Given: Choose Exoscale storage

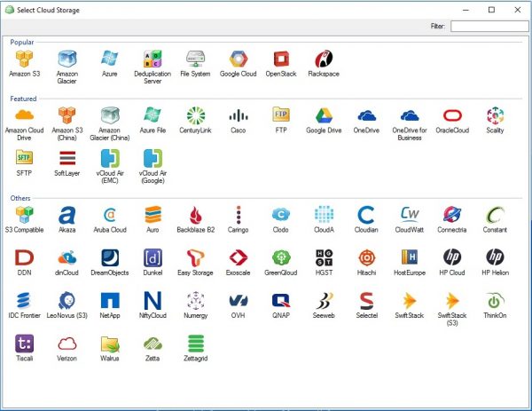Looking at the screenshot, I should coord(239,257).
